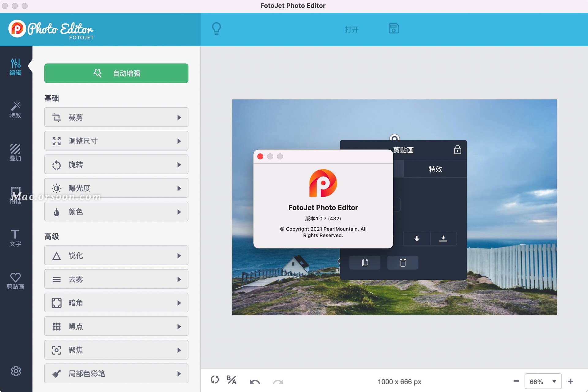Expand the 去雾 dehaze option
This screenshot has width=588, height=392.
pos(116,279)
